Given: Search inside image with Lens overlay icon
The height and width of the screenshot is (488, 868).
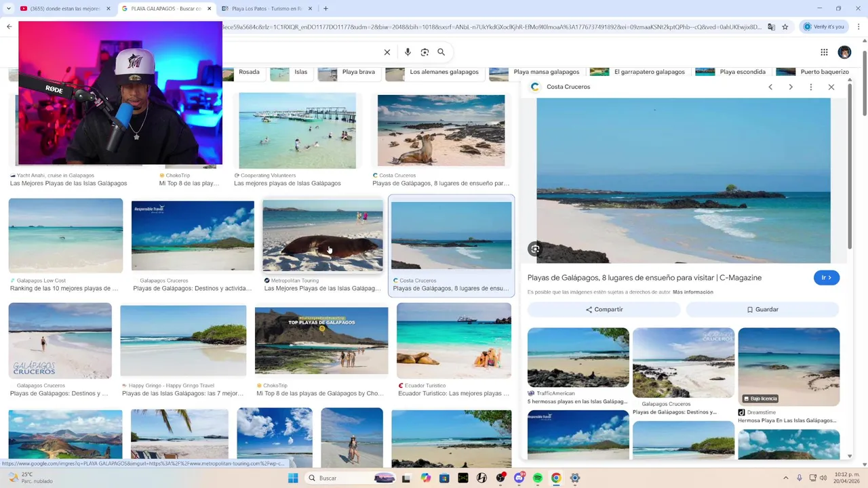Looking at the screenshot, I should click(x=536, y=249).
